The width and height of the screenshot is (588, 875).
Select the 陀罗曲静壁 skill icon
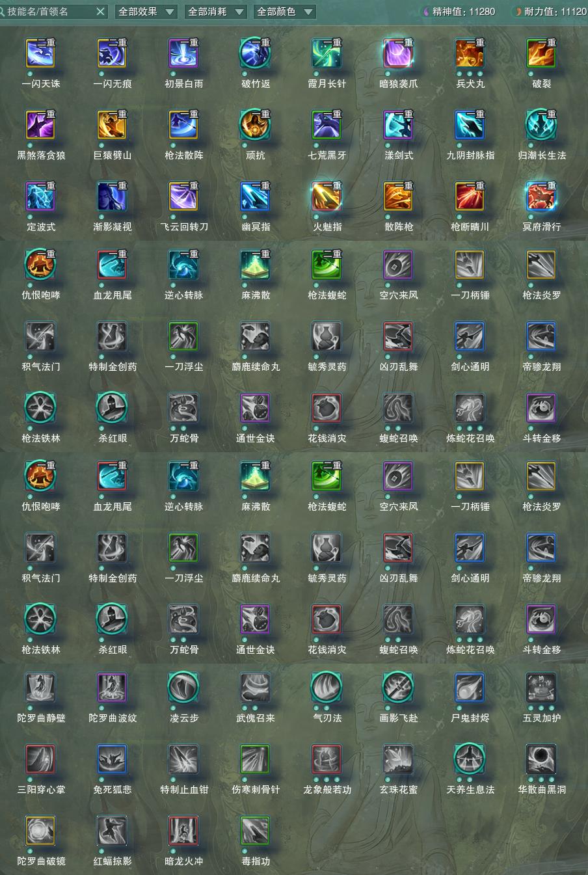click(40, 688)
